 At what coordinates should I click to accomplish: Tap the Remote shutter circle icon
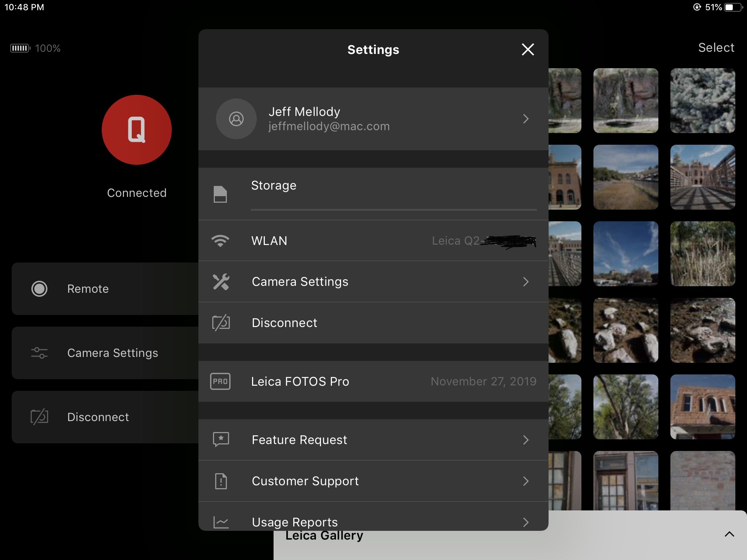pyautogui.click(x=39, y=289)
